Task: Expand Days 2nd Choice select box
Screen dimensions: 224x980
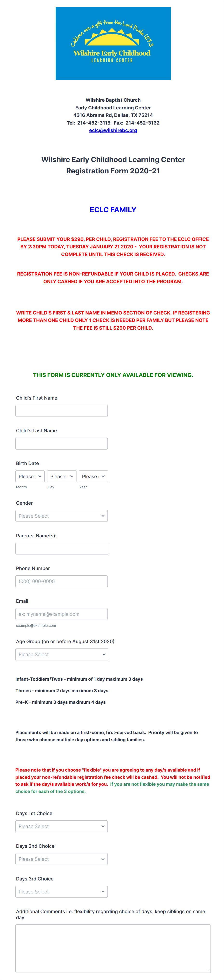Action: (62, 859)
